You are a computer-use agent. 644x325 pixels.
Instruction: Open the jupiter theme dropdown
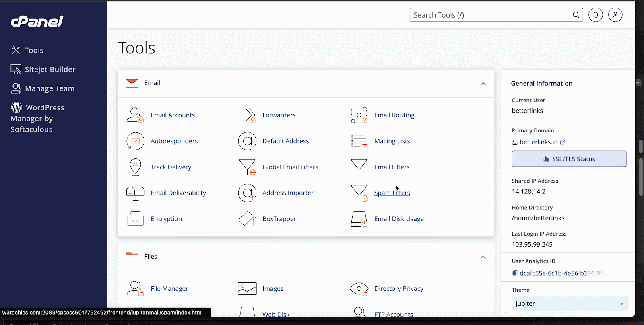pos(569,304)
